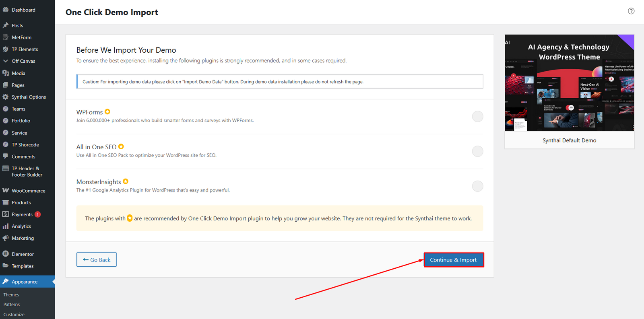Open the Products menu

coord(27,203)
